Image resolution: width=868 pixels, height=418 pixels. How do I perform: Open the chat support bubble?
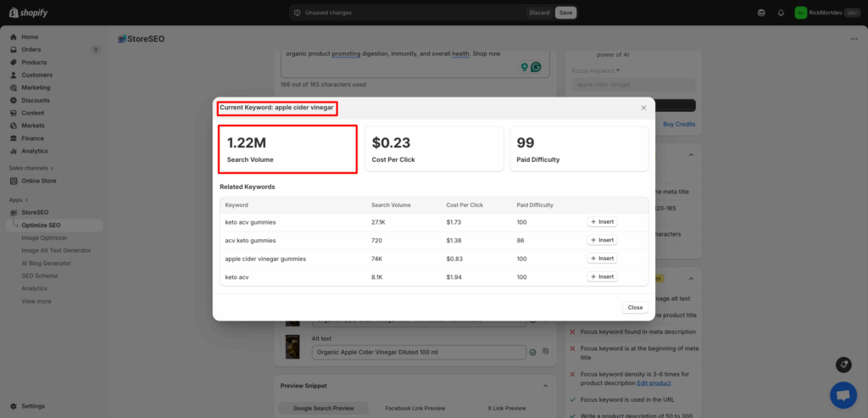(843, 394)
